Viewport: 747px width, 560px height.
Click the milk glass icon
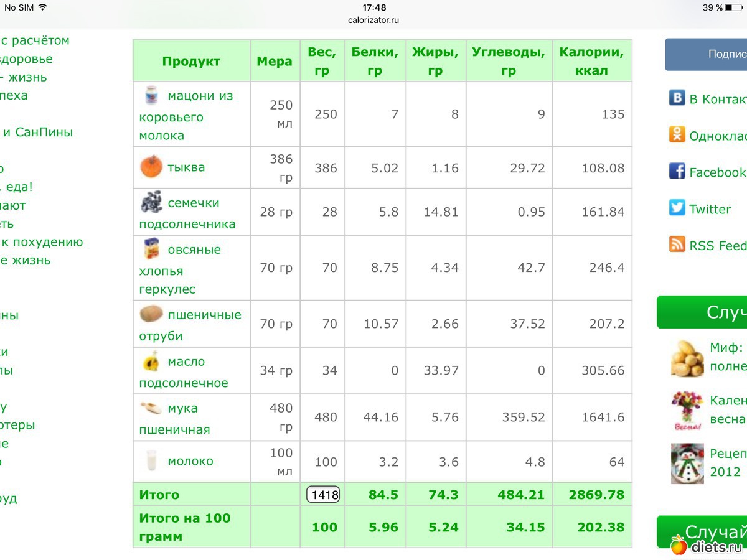151,461
